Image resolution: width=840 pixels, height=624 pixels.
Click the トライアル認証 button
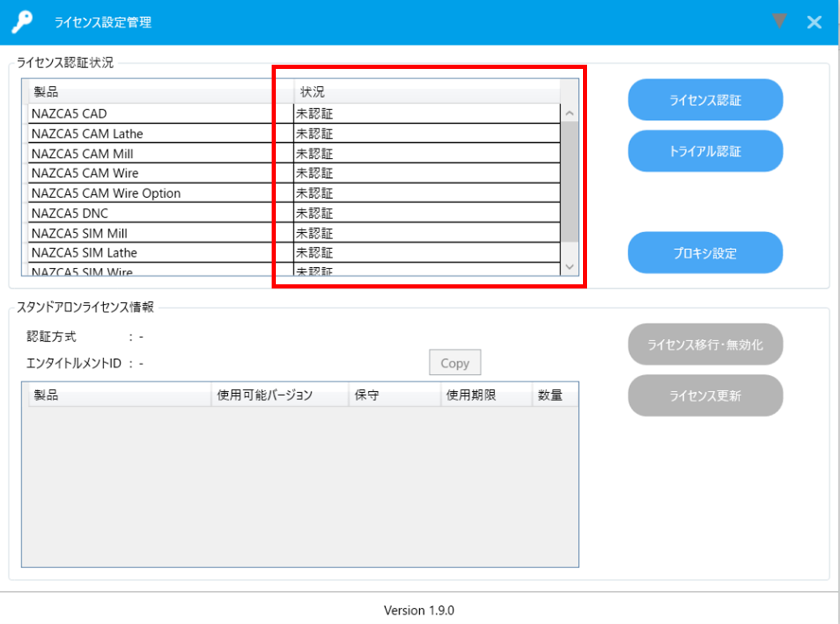point(705,151)
